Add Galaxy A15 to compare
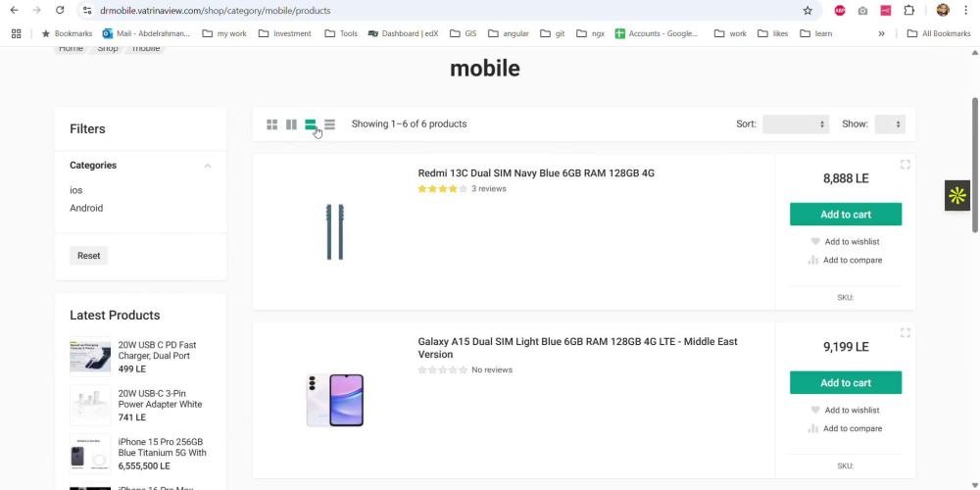980x490 pixels. [x=845, y=428]
